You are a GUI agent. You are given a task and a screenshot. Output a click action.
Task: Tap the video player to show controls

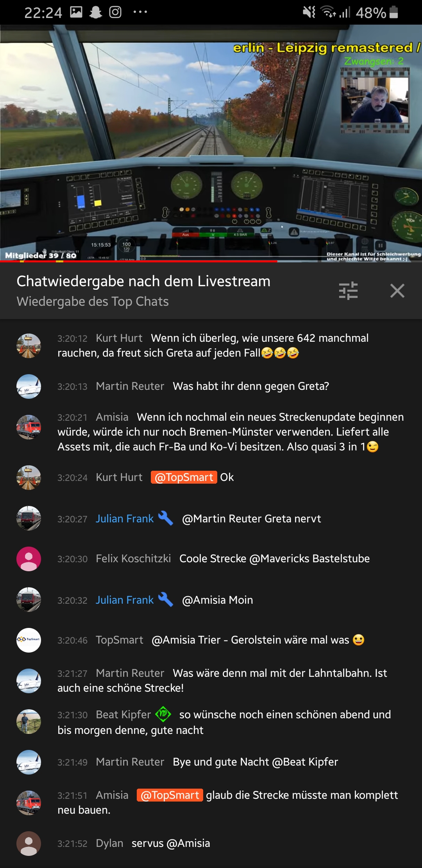211,143
